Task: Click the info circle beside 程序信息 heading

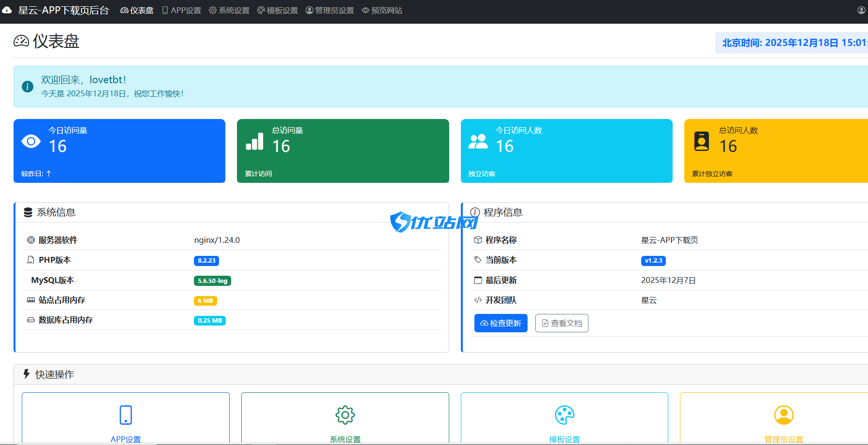Action: point(475,212)
